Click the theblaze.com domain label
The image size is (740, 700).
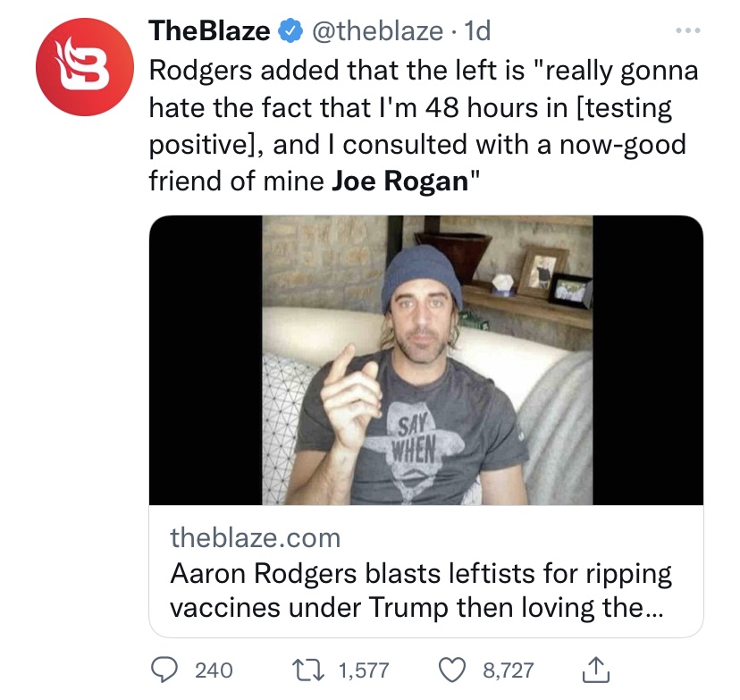click(x=256, y=537)
